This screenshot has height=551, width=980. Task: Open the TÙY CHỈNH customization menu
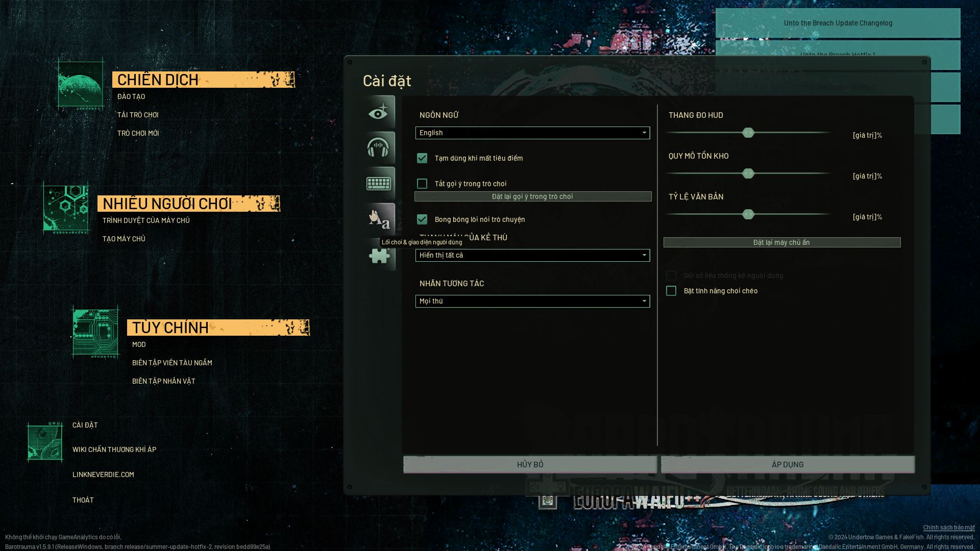tap(171, 327)
